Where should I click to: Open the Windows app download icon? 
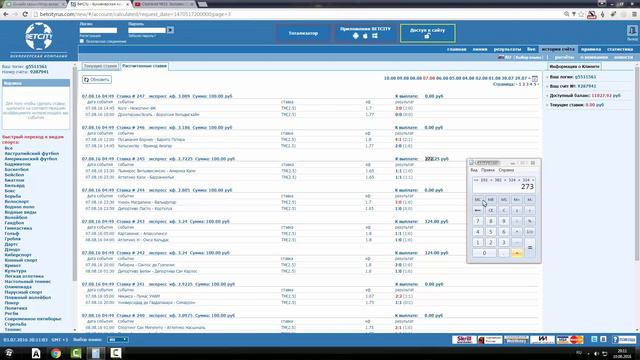click(x=375, y=36)
